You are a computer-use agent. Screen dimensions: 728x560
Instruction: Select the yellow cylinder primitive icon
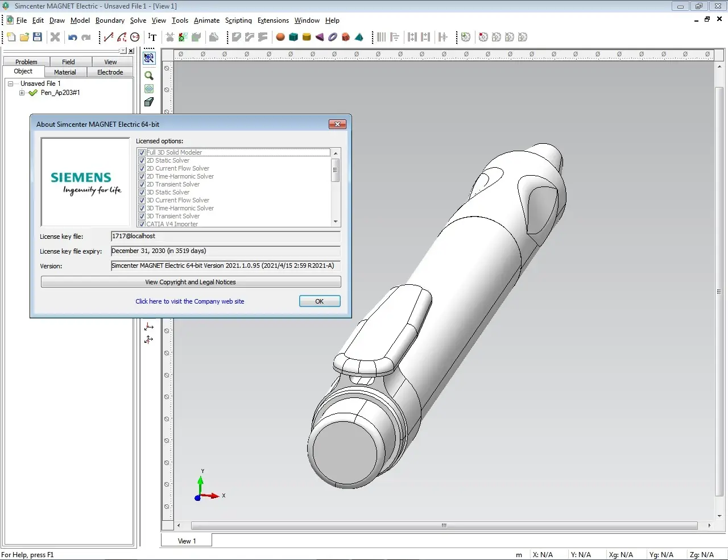307,37
